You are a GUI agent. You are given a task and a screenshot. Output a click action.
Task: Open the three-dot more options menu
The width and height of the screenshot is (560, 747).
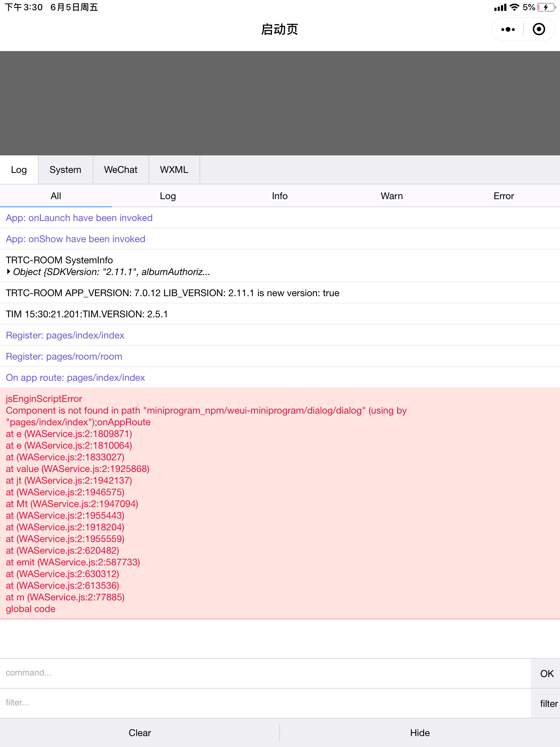508,29
